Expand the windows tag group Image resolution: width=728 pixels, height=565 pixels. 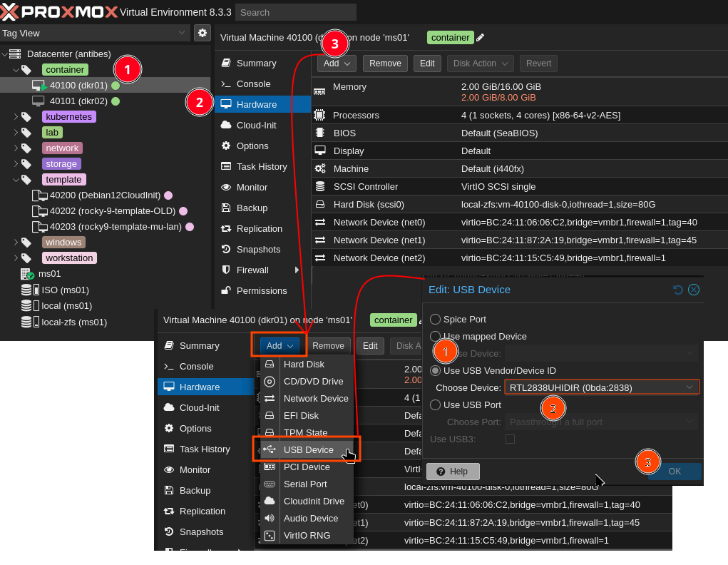click(x=15, y=242)
